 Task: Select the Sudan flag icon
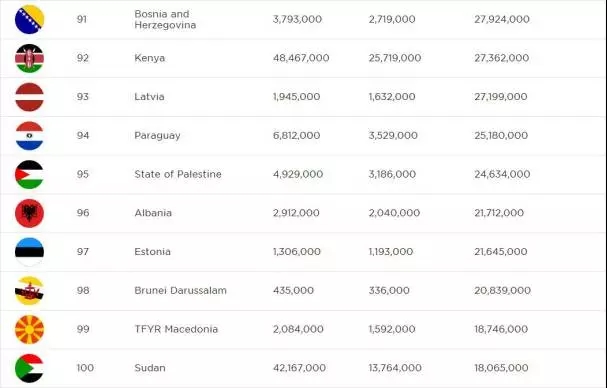29,368
